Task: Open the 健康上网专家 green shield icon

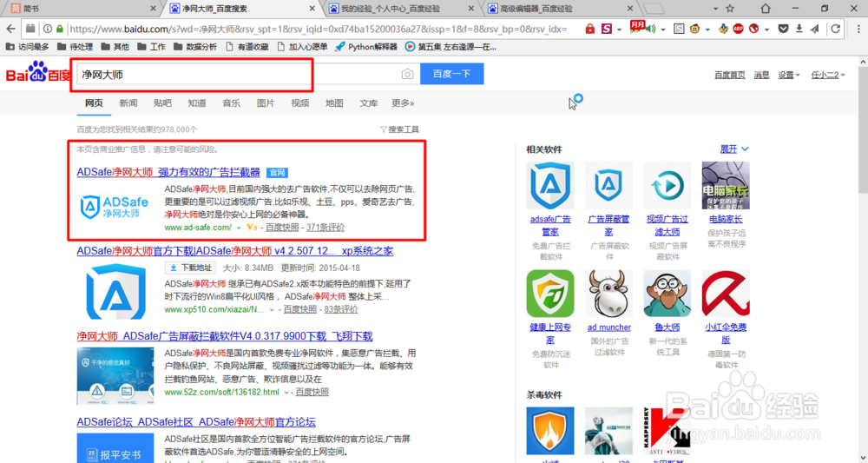Action: pyautogui.click(x=550, y=294)
